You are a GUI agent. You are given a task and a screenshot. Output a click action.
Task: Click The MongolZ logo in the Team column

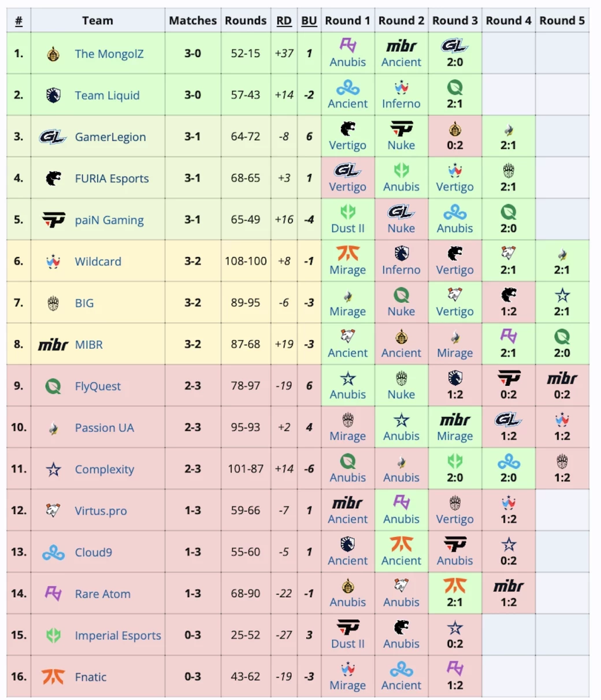click(x=53, y=54)
